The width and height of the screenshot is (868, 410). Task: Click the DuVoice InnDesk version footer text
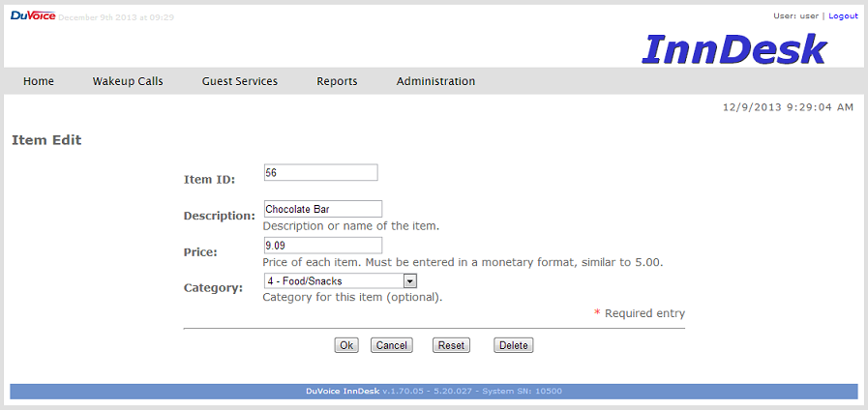434,392
